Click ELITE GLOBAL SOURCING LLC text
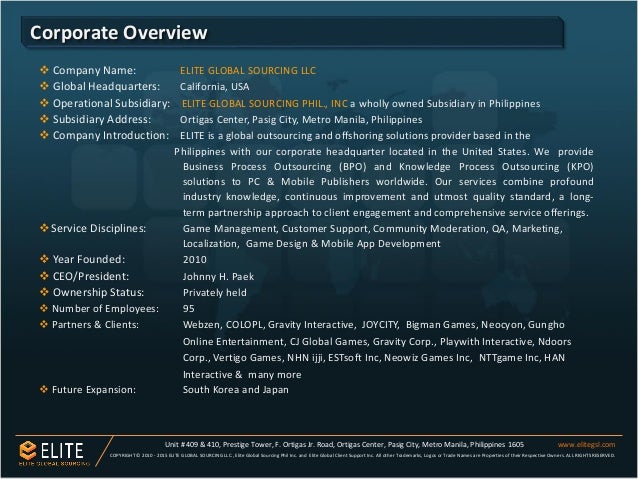 [248, 70]
